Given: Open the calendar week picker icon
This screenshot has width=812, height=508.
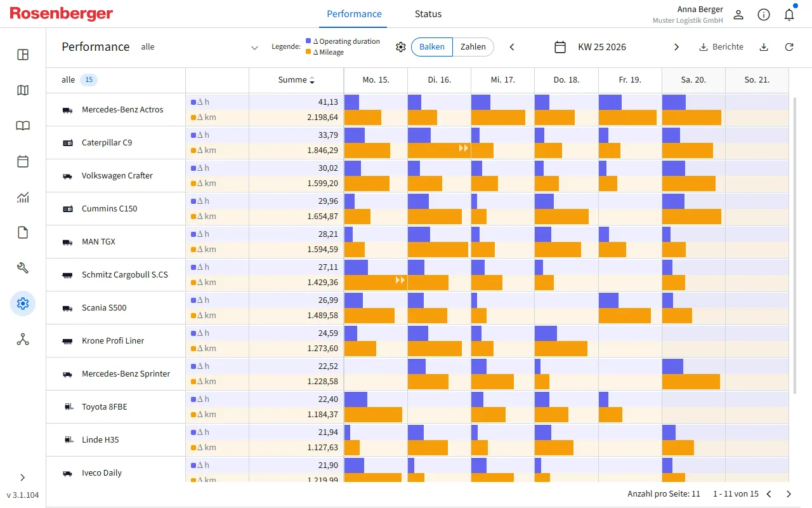Looking at the screenshot, I should coord(560,47).
